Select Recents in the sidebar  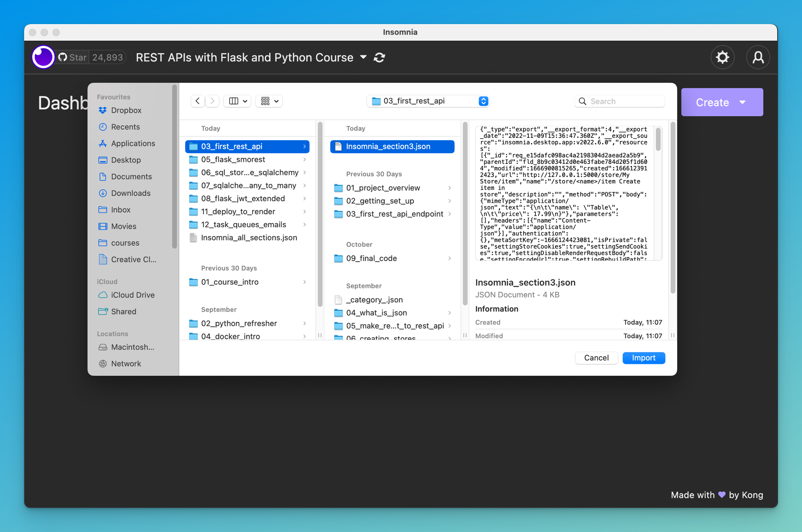125,127
